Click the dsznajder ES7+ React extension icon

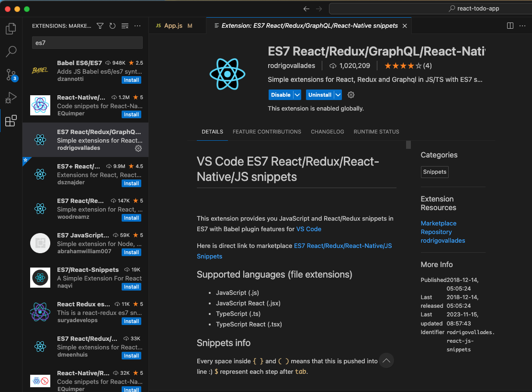pyautogui.click(x=40, y=174)
